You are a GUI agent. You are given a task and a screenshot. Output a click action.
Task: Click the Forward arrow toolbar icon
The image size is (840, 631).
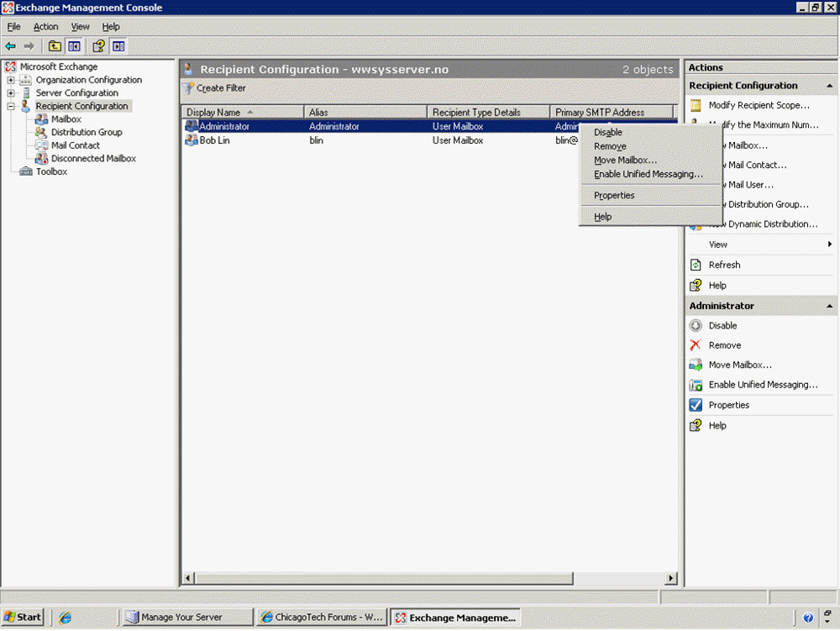29,46
